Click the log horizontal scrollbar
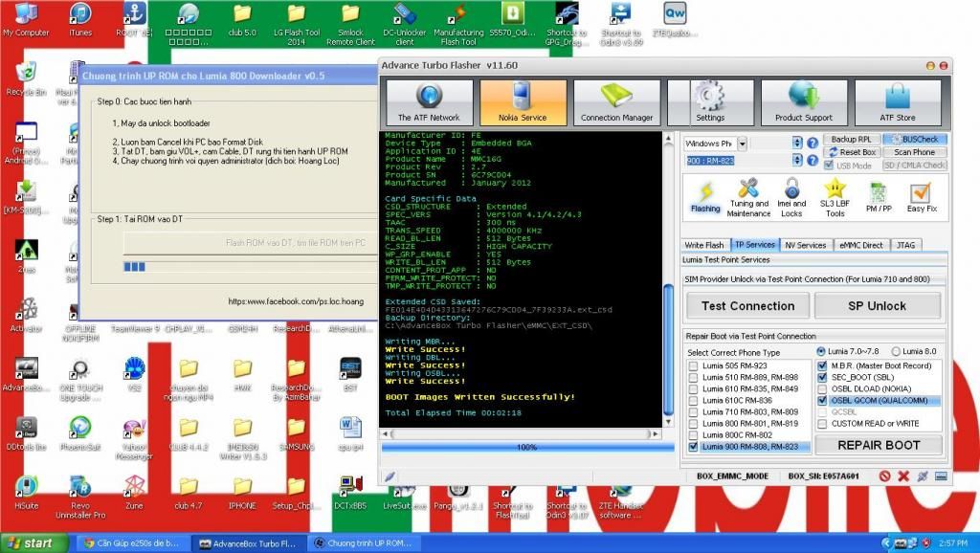This screenshot has width=980, height=553. click(521, 433)
